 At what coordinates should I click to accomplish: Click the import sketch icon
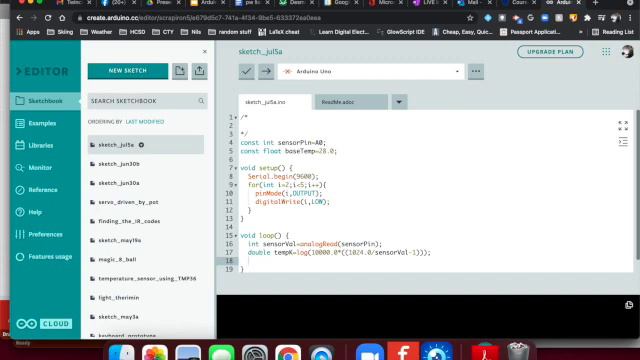tap(180, 71)
